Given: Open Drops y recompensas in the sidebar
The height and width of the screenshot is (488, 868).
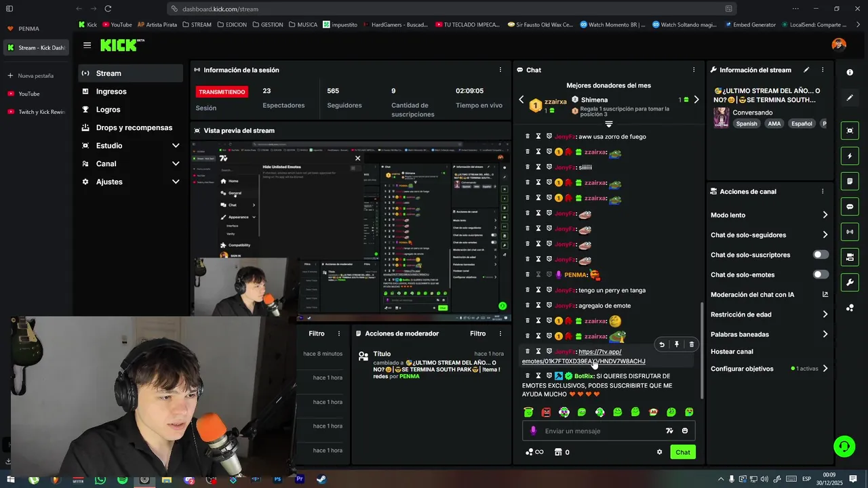Looking at the screenshot, I should (130, 127).
